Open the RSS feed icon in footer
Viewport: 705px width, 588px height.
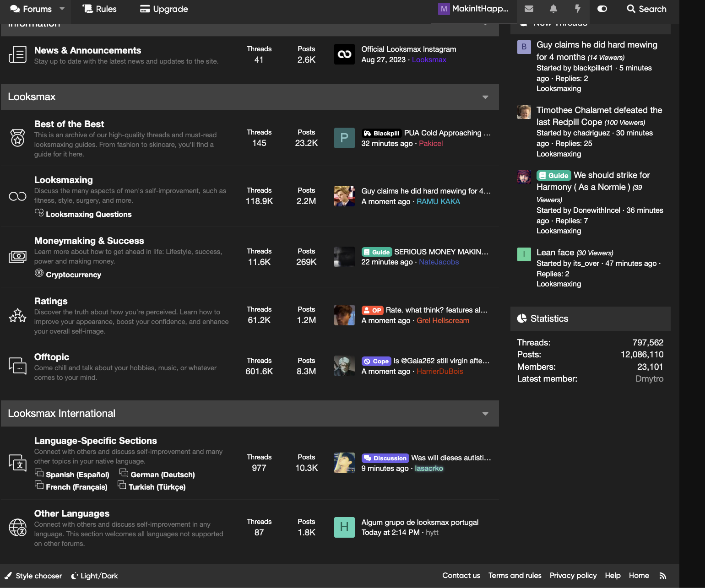662,576
